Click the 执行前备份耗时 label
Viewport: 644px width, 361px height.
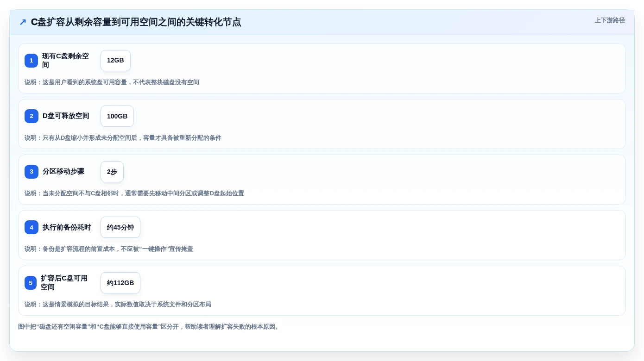click(67, 227)
